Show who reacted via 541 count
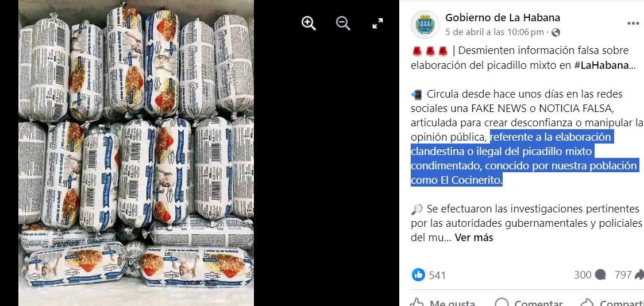This screenshot has width=644, height=306. [437, 275]
